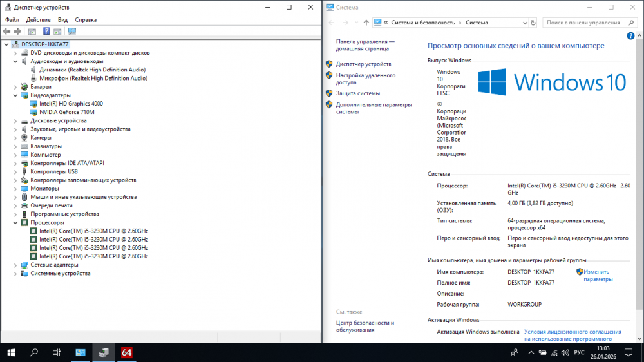Collapse the Видеоадаптеры tree node
The width and height of the screenshot is (644, 362).
[x=15, y=95]
